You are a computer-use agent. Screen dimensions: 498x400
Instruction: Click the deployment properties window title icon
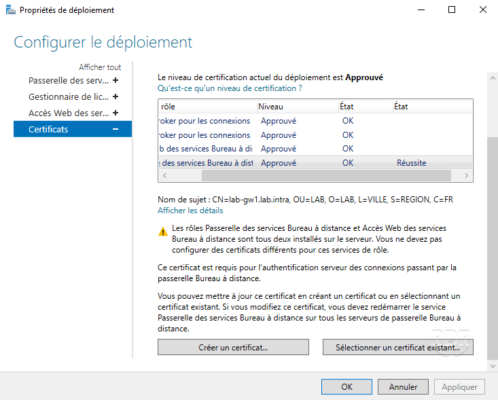[x=10, y=10]
